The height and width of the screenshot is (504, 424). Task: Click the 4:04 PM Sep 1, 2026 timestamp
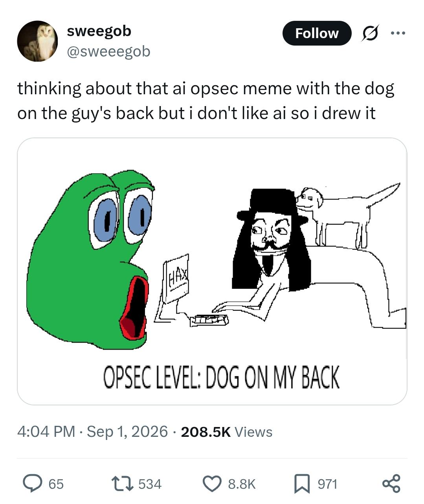(93, 431)
